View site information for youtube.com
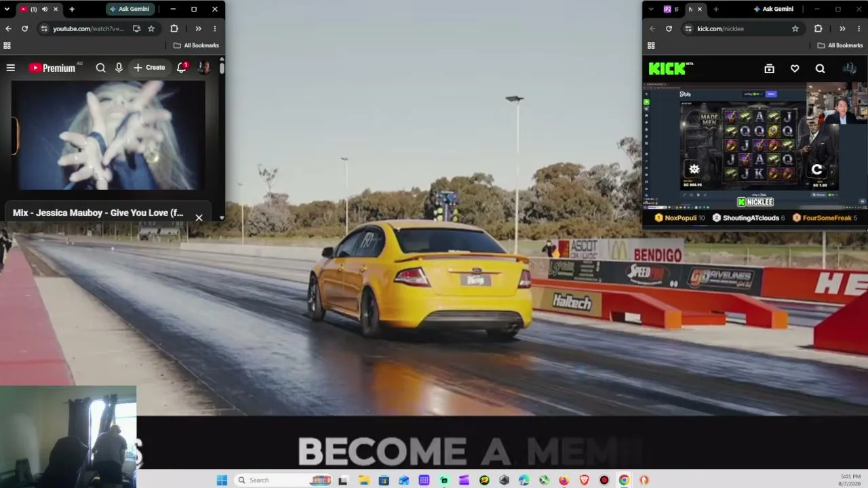868x488 pixels. click(44, 28)
